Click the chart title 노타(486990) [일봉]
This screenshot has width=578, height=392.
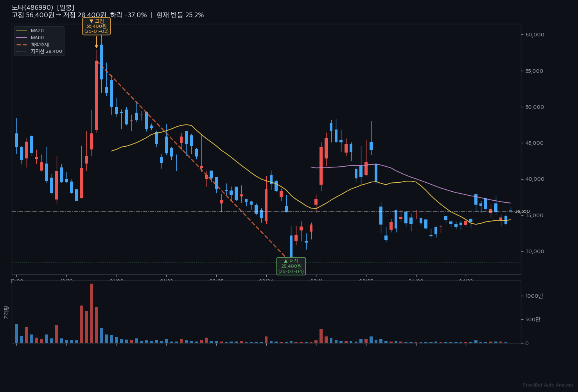43,7
